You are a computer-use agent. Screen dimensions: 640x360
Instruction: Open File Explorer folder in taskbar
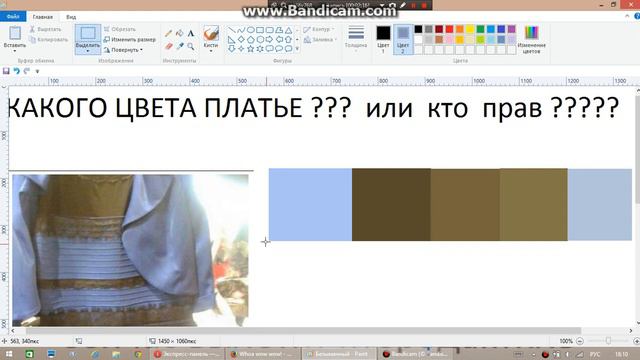(x=116, y=354)
